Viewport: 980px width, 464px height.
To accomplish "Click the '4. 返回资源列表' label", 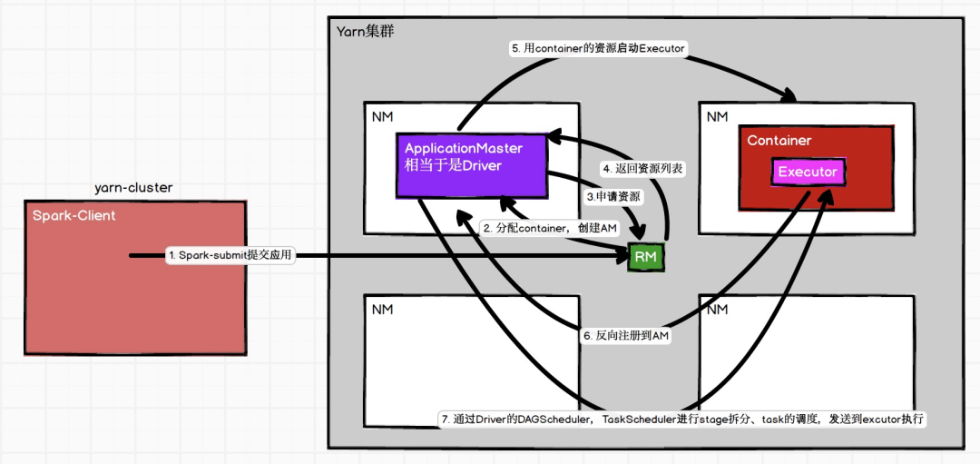I will (x=643, y=168).
